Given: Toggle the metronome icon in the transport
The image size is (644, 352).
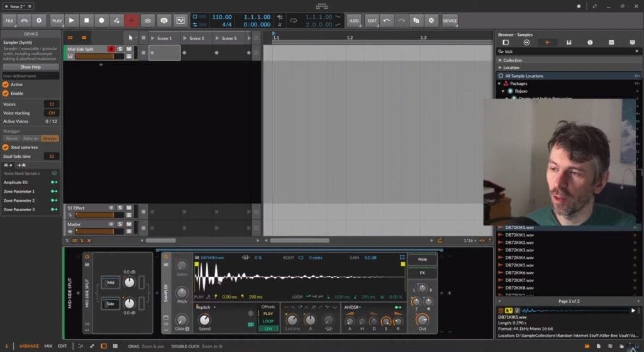Looking at the screenshot, I should point(280,25).
